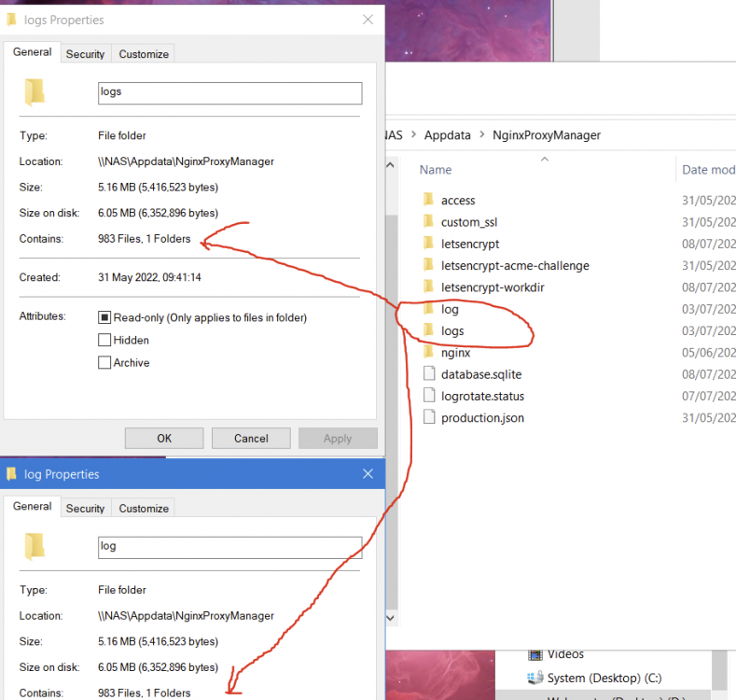The width and height of the screenshot is (736, 700).
Task: Click the custom_ssl folder icon
Action: (428, 221)
